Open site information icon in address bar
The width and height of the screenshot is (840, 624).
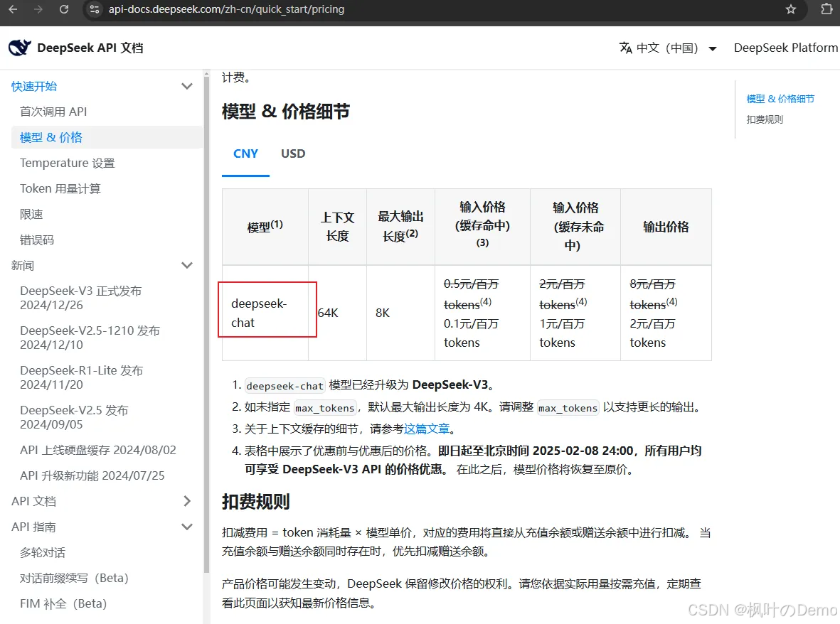click(x=95, y=9)
